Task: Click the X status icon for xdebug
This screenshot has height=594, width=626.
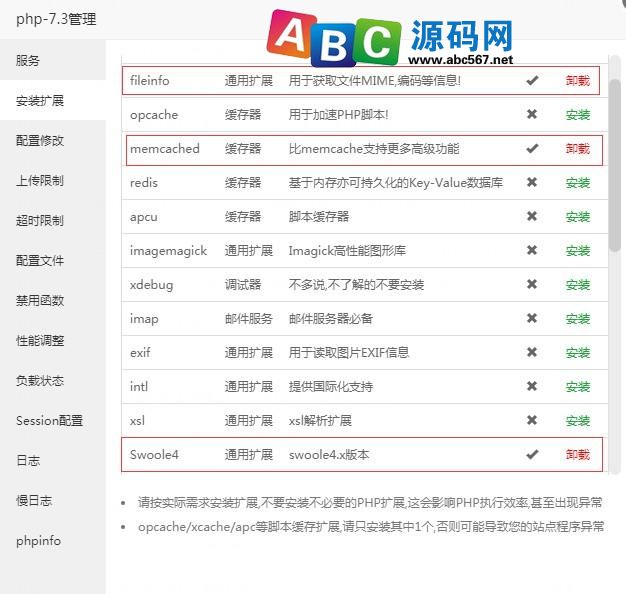Action: (x=532, y=284)
